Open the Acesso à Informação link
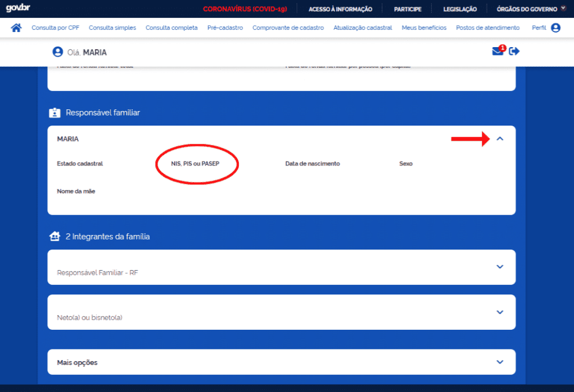The image size is (574, 392). point(340,9)
